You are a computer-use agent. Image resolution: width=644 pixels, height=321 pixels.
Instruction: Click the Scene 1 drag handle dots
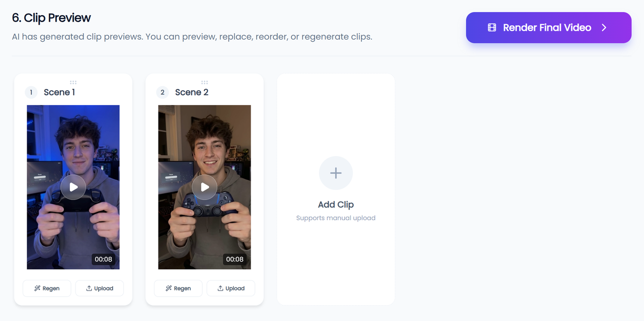[x=73, y=82]
